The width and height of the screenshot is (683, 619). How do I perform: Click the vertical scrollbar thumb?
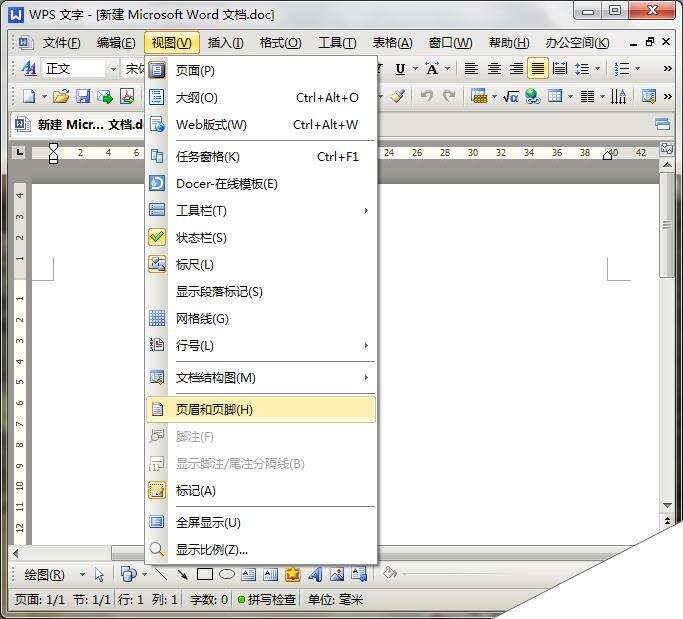click(x=666, y=224)
